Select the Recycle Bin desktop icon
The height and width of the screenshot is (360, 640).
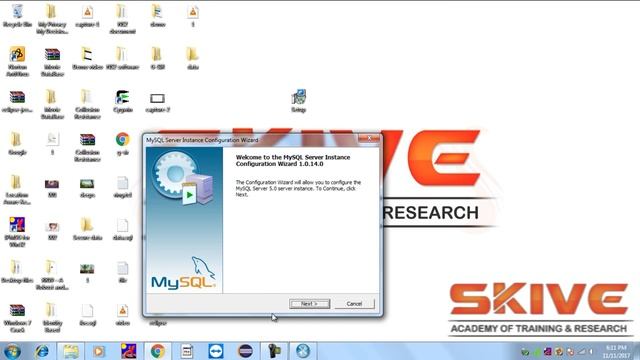coord(17,16)
